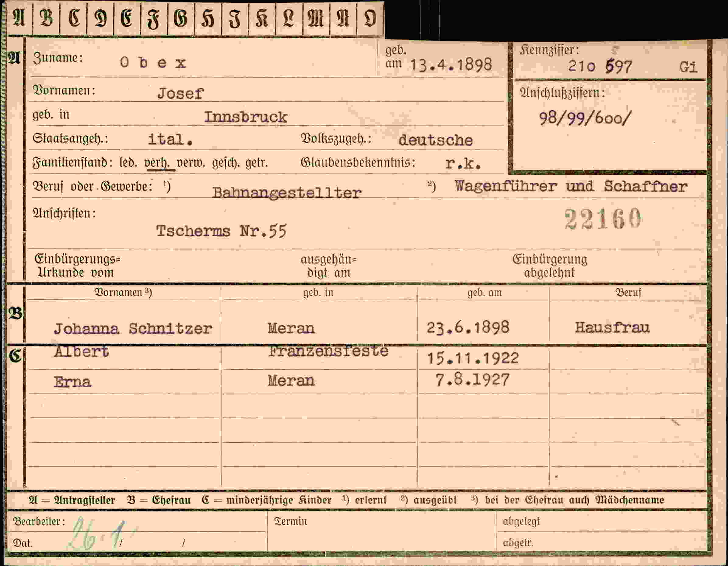728x566 pixels.
Task: Click the "gesch." marital status option
Action: [227, 163]
